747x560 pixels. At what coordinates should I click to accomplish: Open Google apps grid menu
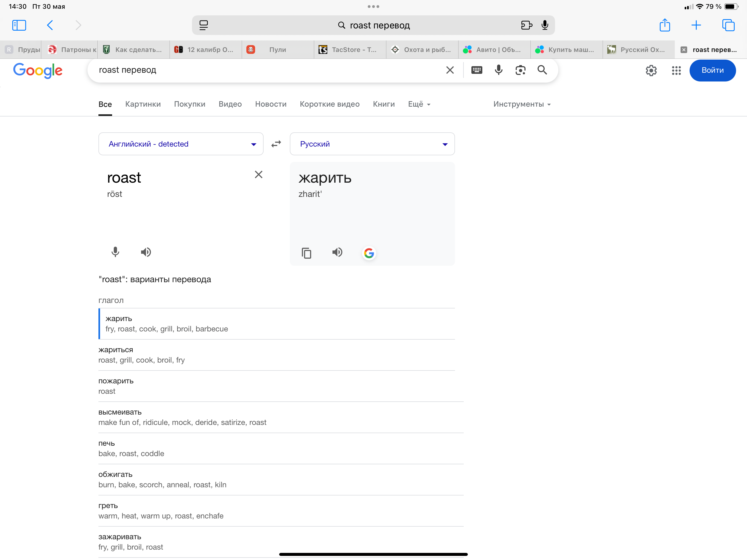676,70
